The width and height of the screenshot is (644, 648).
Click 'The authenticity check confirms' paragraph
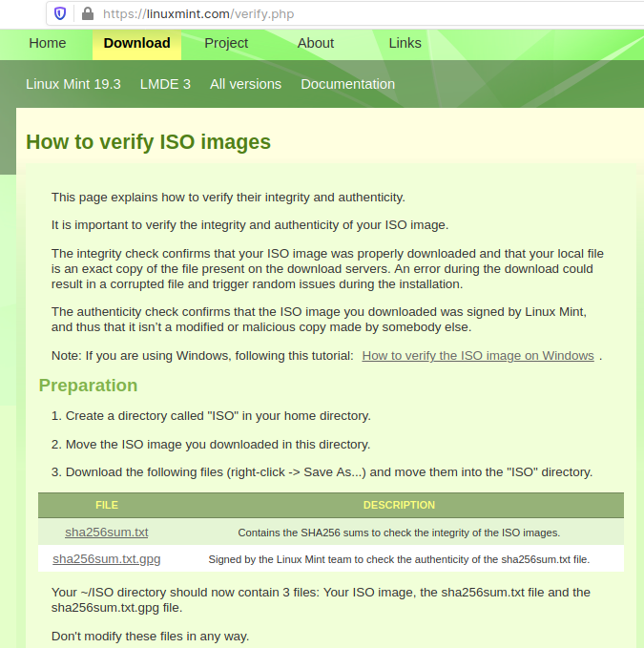[319, 319]
